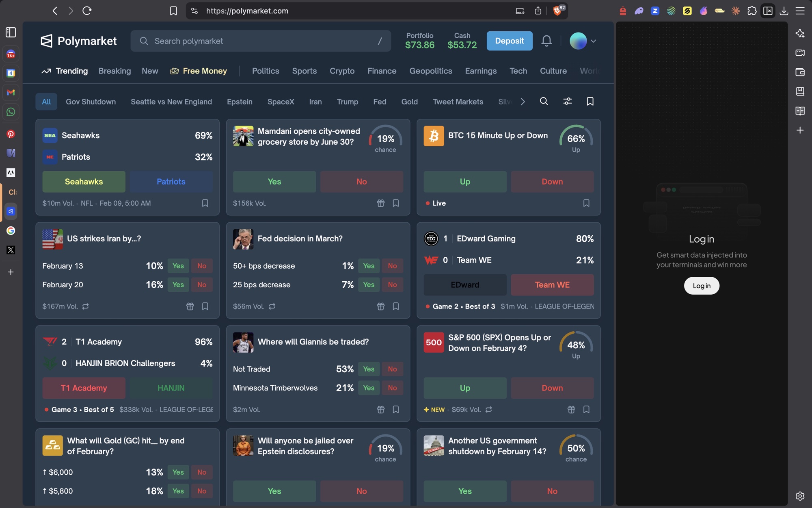Click the 50% chance gauge on shutdown card

point(576,449)
